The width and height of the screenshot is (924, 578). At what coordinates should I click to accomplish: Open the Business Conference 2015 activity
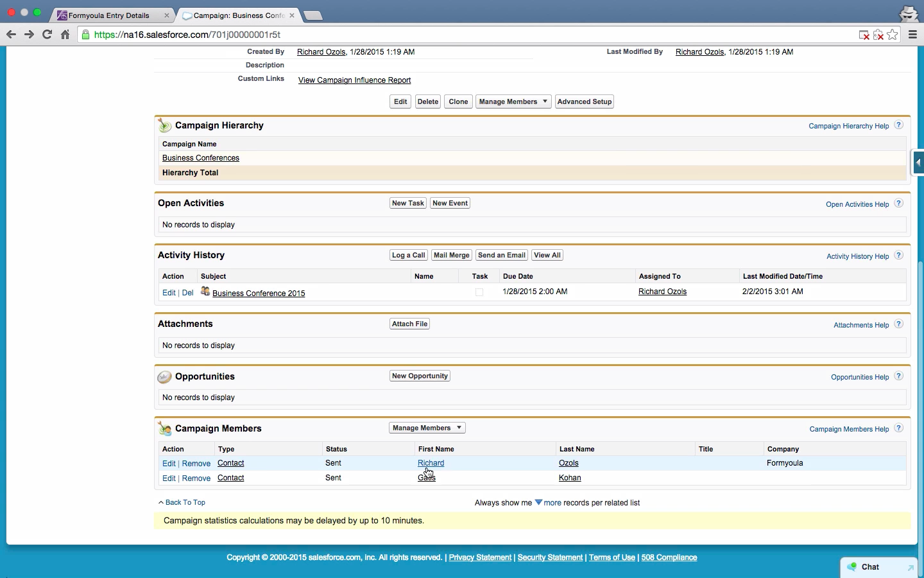[x=259, y=293]
